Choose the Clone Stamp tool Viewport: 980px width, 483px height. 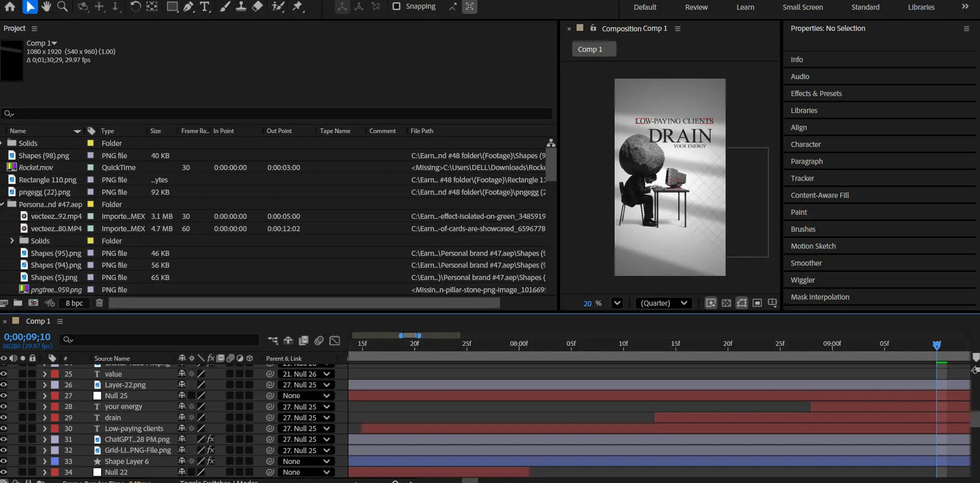point(241,7)
